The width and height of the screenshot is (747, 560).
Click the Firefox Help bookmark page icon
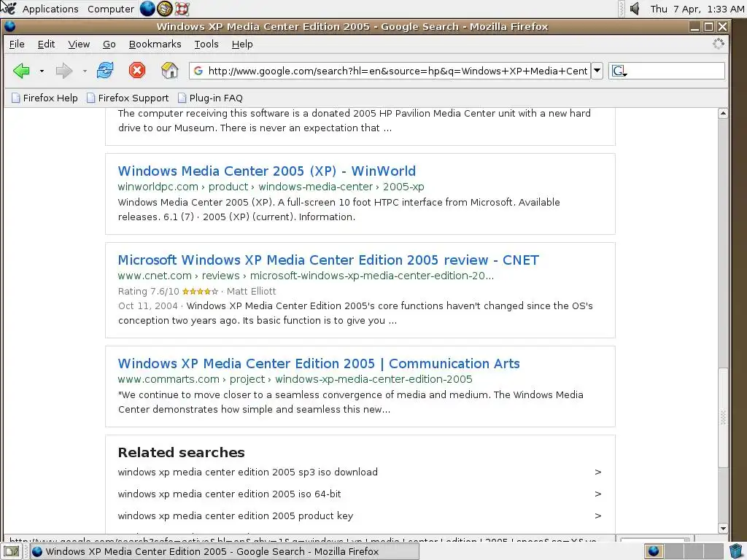[16, 98]
